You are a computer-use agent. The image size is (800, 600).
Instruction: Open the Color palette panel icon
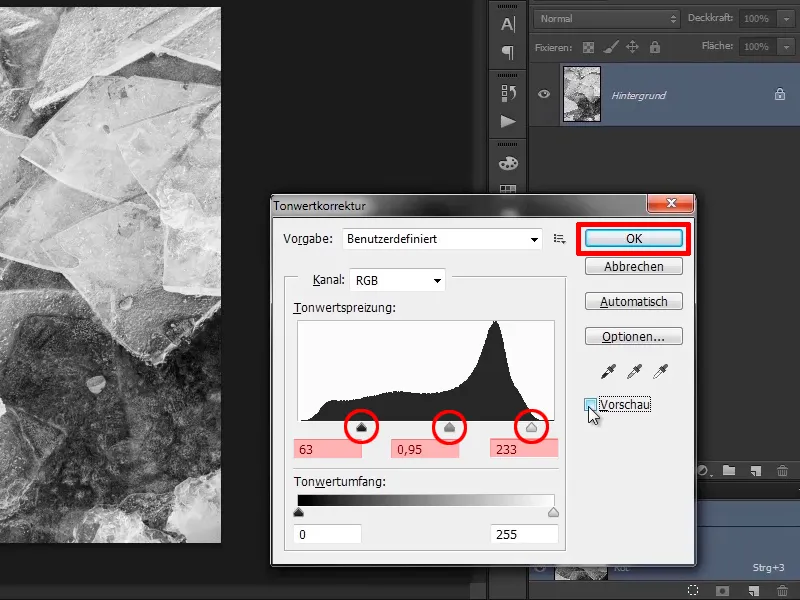508,163
